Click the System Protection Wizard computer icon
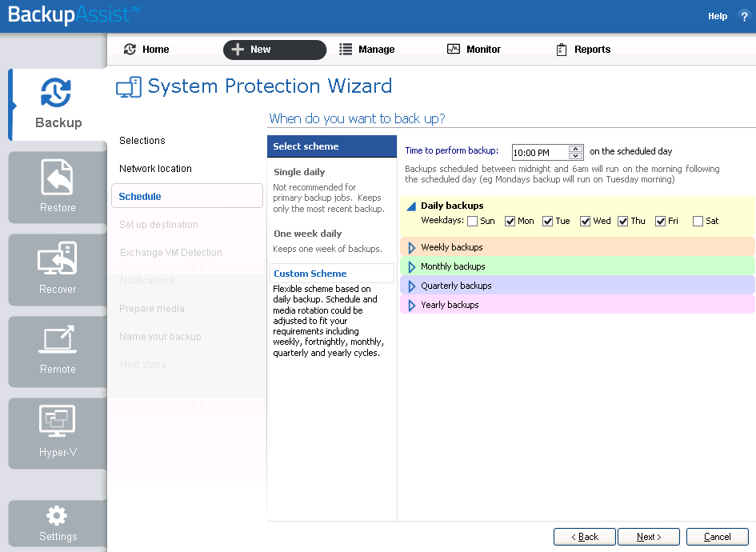This screenshot has width=756, height=552. click(x=129, y=86)
